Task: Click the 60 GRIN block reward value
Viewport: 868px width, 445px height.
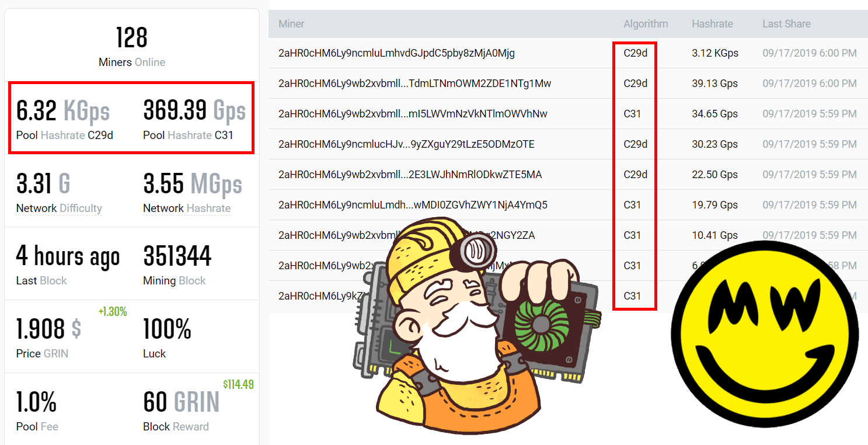Action: 181,402
